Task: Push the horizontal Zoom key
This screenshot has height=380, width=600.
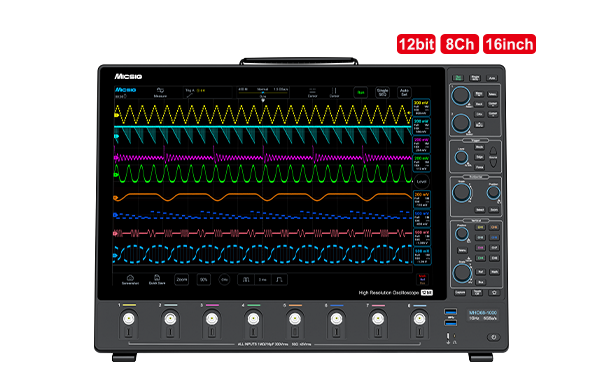Action: [x=494, y=210]
